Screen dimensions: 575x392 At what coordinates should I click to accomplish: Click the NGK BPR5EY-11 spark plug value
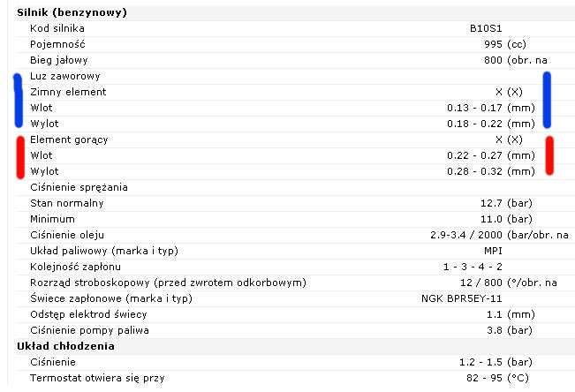click(462, 298)
